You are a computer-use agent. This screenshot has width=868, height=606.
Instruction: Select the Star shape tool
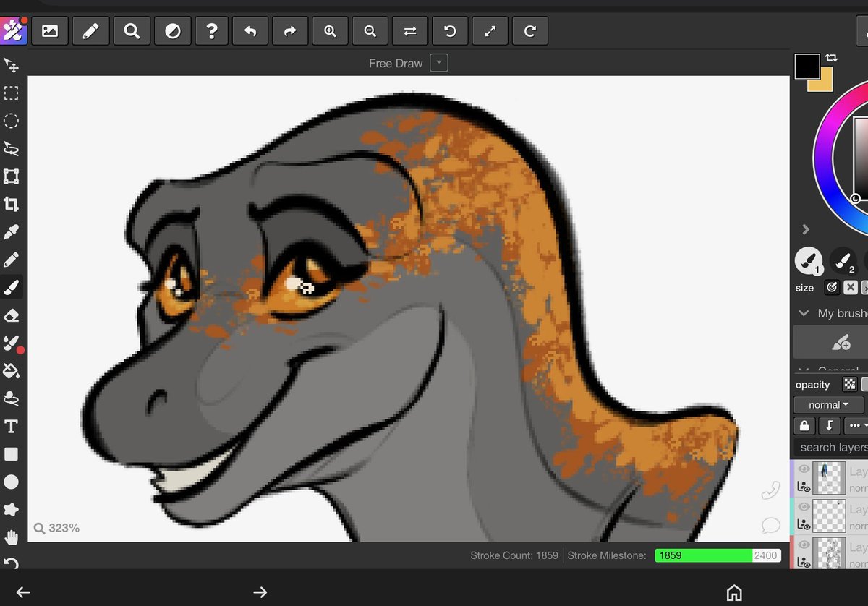pyautogui.click(x=11, y=510)
